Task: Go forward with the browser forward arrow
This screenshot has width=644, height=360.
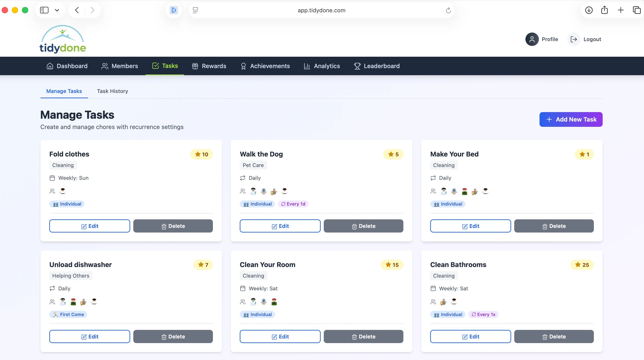Action: [x=93, y=10]
